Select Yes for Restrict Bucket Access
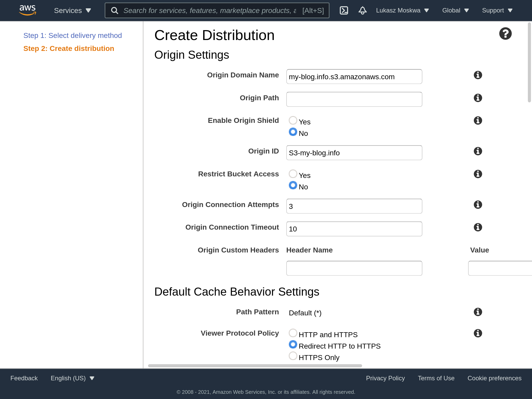 click(293, 174)
